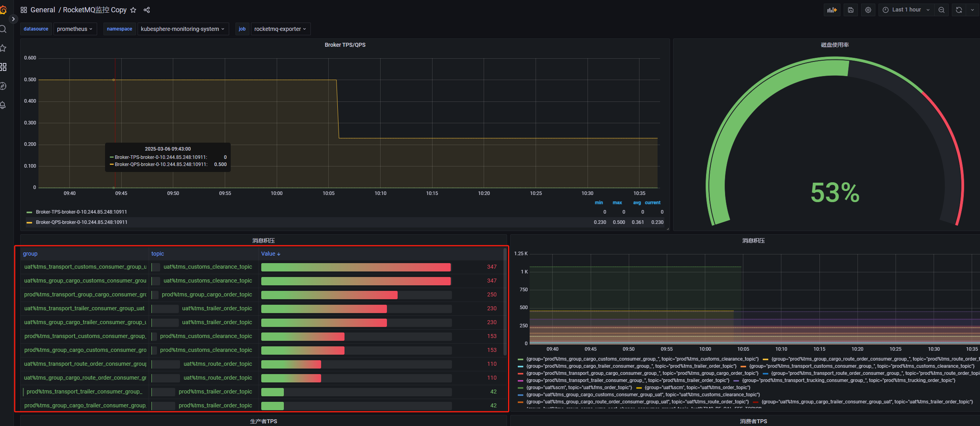Screen dimensions: 980x426
Task: Open the rocketmq-exporter job dropdown
Action: pos(280,29)
